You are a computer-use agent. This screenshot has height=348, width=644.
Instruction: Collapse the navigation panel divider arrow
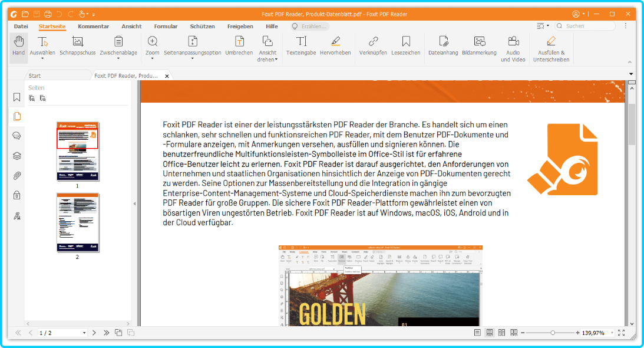pos(134,203)
